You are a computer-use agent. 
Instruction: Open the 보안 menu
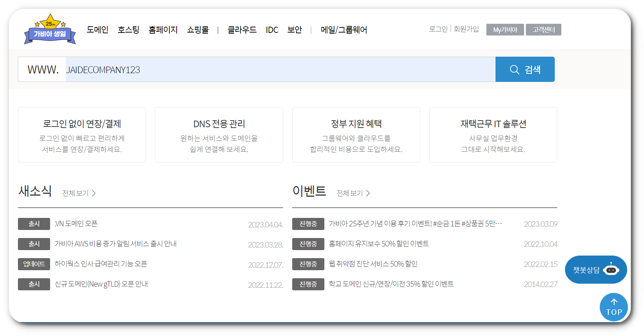tap(295, 30)
